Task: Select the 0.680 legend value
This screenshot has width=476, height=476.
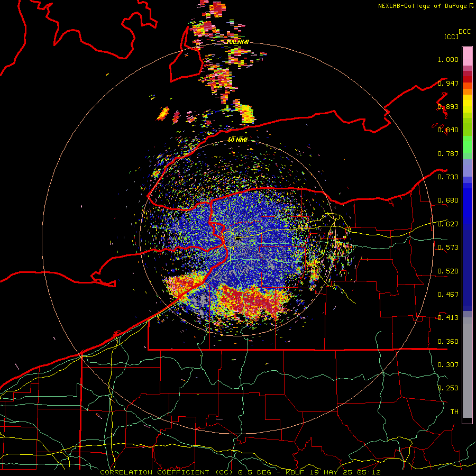Action: click(x=448, y=200)
